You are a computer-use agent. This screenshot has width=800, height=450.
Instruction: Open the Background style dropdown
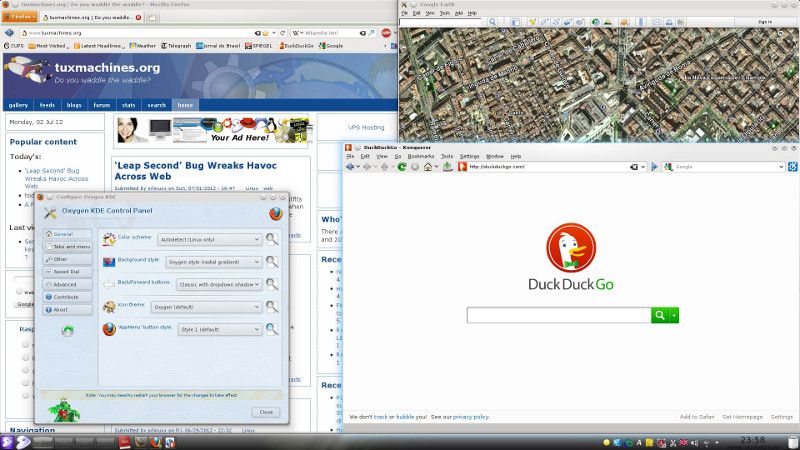(x=214, y=262)
